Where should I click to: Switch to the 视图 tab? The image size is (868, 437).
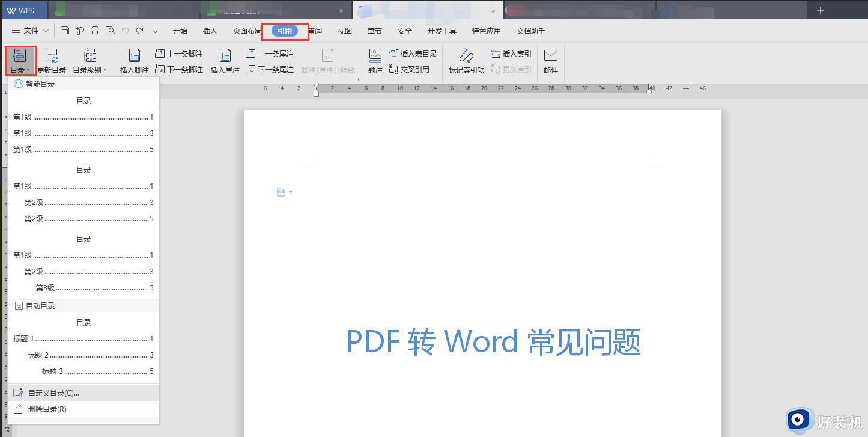tap(345, 31)
